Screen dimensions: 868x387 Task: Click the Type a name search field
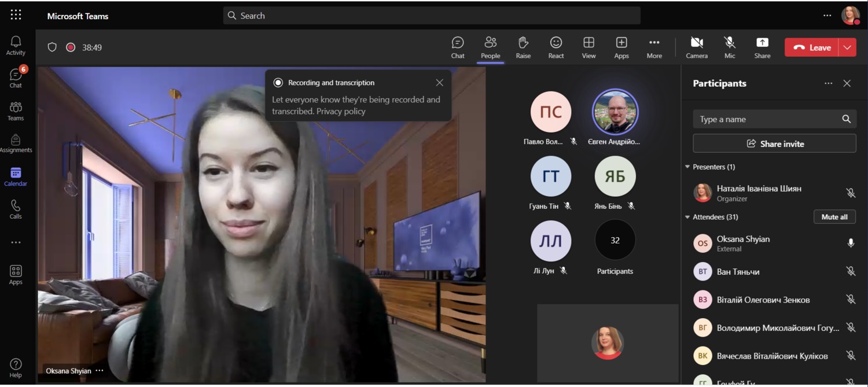click(x=767, y=119)
